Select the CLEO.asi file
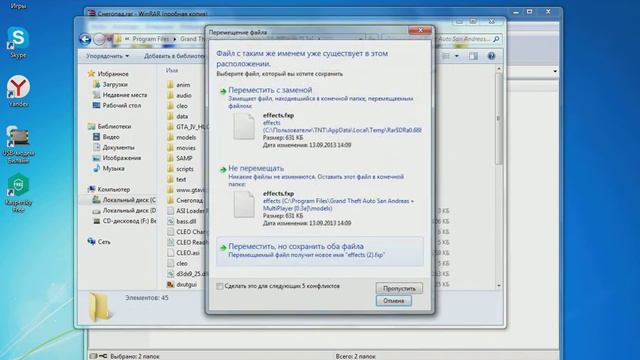The width and height of the screenshot is (640, 360). 183,253
